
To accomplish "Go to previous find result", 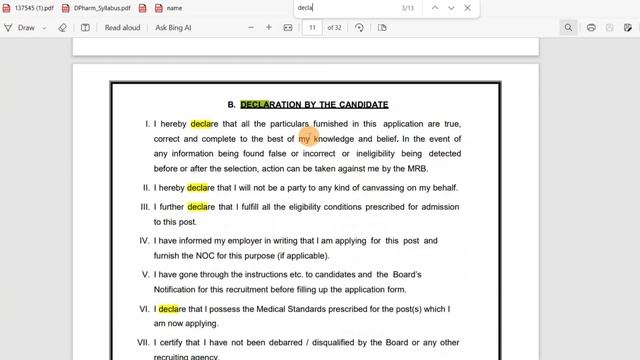I will pos(435,8).
